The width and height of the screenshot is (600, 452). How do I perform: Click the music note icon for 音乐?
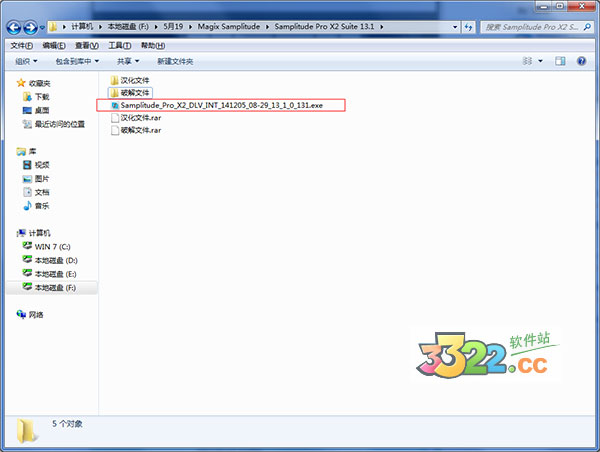click(x=27, y=206)
